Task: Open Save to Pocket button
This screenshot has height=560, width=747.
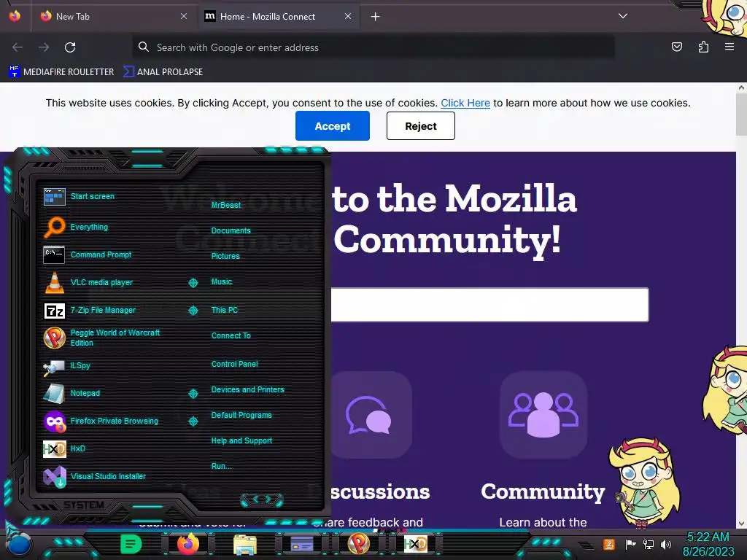Action: point(677,47)
